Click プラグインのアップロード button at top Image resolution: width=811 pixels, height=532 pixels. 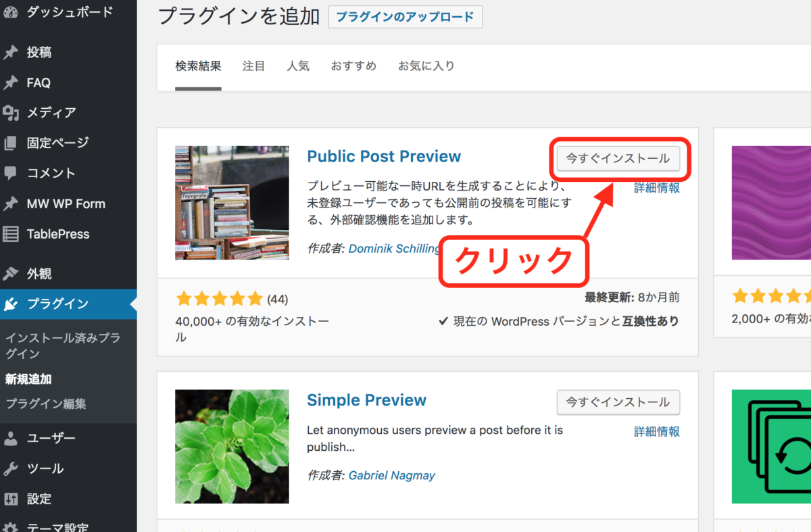(x=405, y=16)
